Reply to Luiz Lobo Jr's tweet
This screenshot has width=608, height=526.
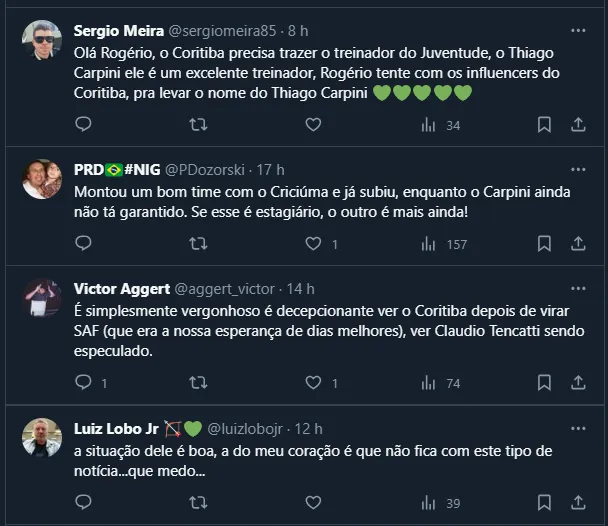tap(84, 502)
